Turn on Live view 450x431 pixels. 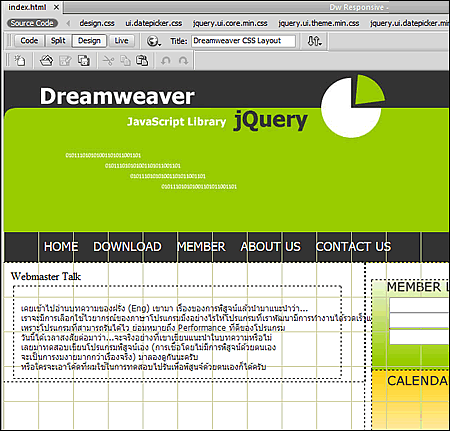121,41
